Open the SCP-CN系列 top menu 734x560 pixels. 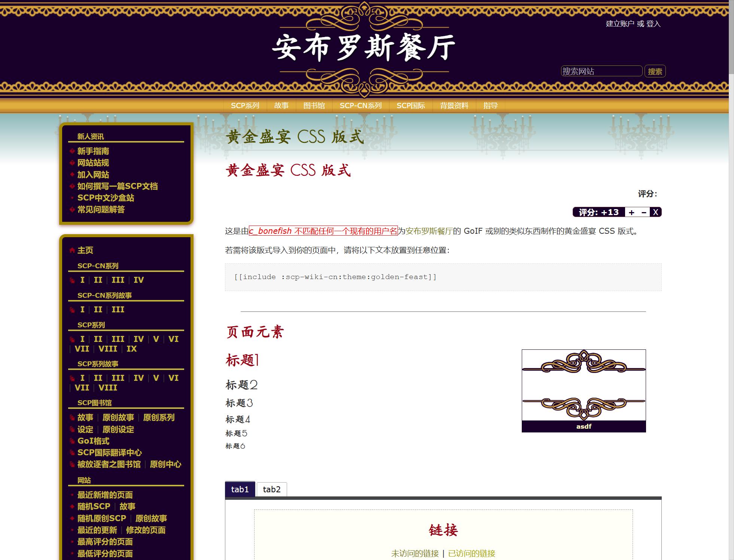pos(360,105)
